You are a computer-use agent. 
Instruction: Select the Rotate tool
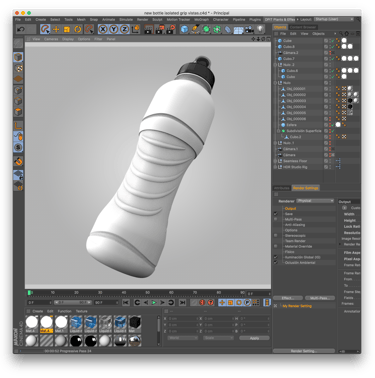point(78,29)
